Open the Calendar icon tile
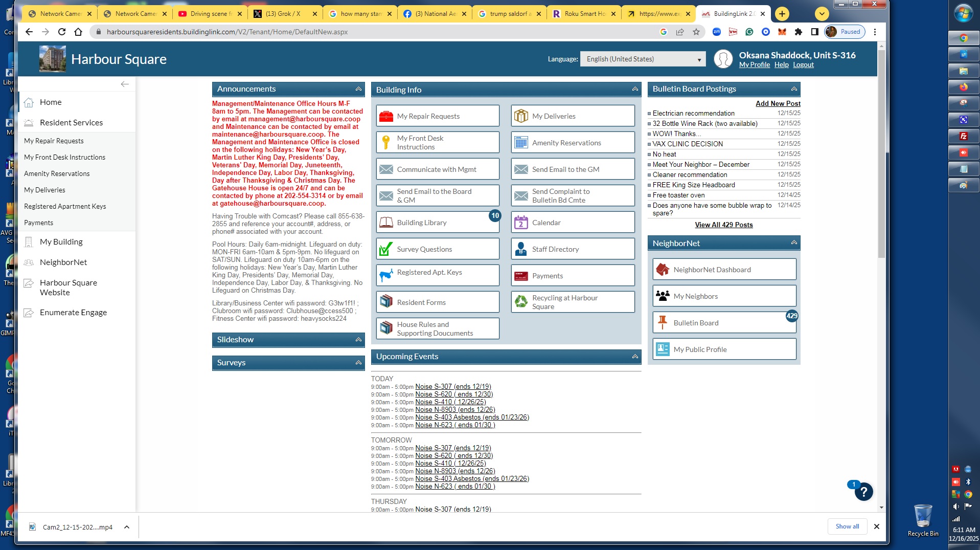 521,223
